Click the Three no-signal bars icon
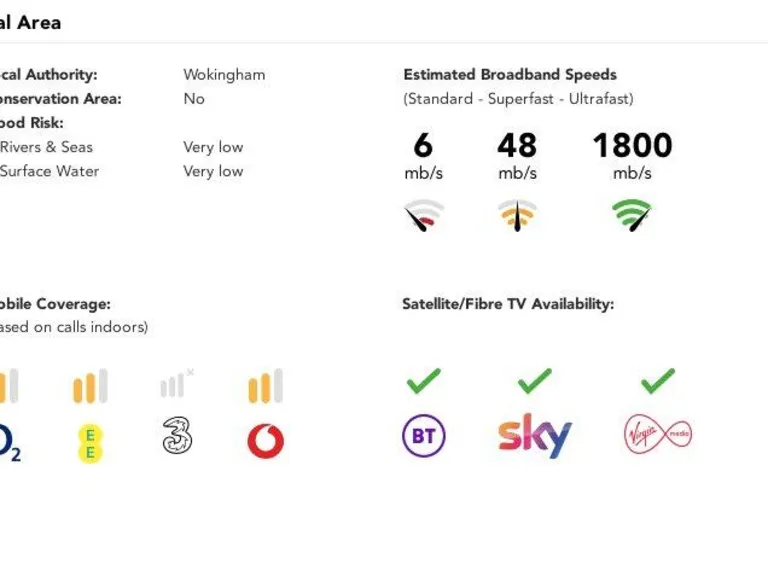768x576 pixels. tap(177, 384)
